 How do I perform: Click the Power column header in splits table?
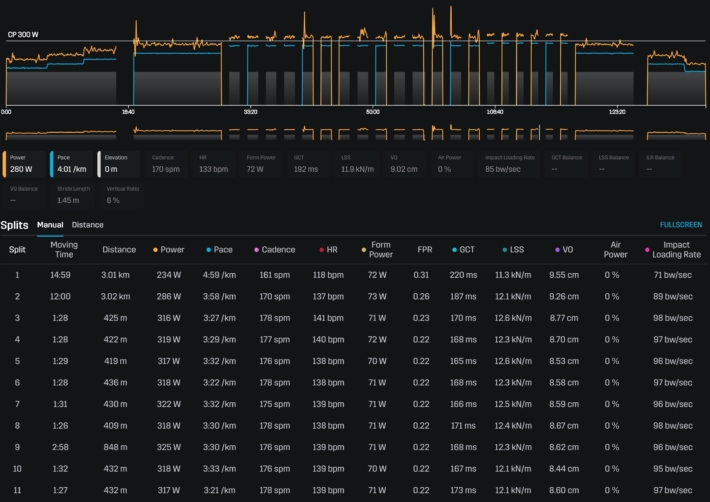pos(174,249)
